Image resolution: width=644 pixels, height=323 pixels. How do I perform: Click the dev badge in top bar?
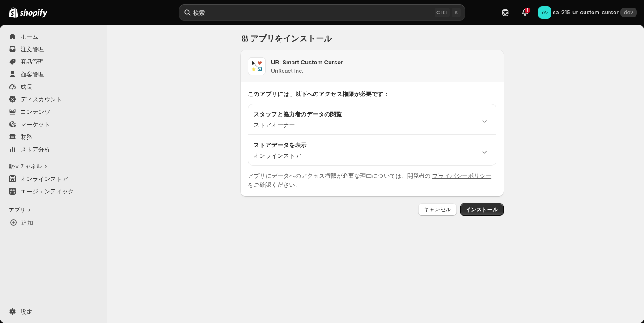pyautogui.click(x=628, y=13)
